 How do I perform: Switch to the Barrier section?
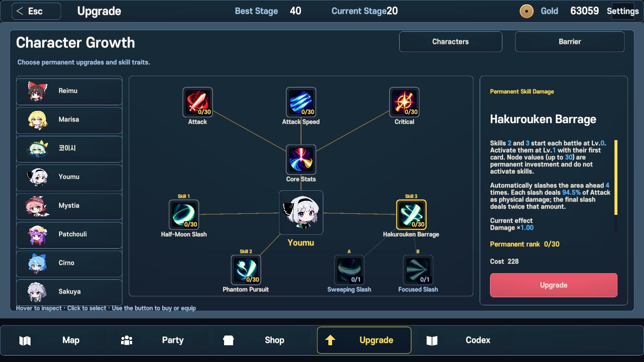pos(570,42)
